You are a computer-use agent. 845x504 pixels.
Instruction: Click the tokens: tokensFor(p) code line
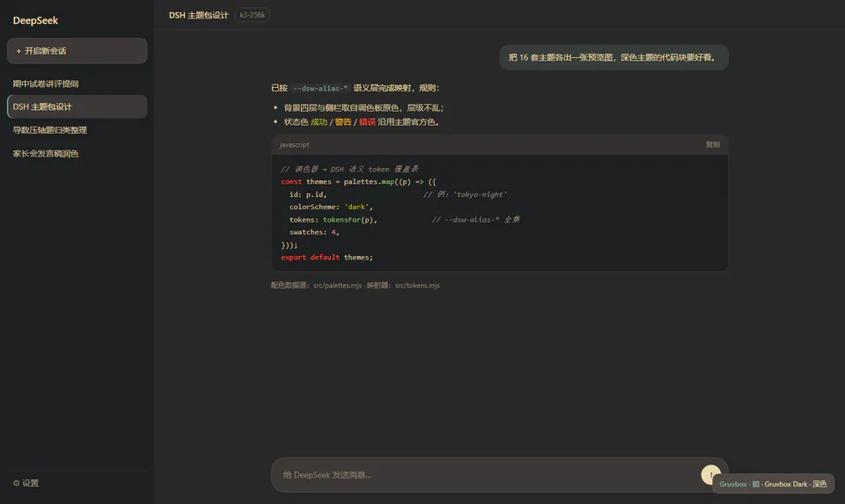click(x=333, y=220)
